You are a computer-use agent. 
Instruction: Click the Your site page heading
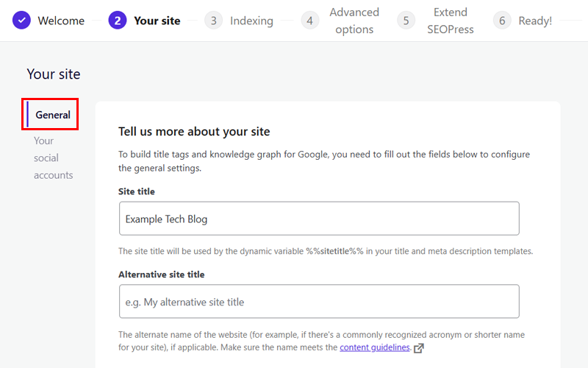(54, 74)
